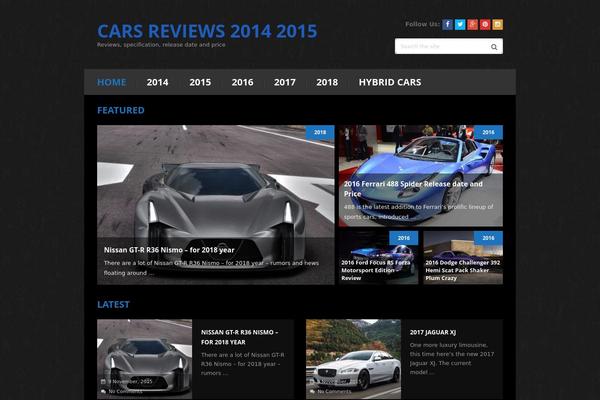The width and height of the screenshot is (600, 400).
Task: Click the latest Nissan GT-R thumbnail image
Action: pyautogui.click(x=145, y=359)
